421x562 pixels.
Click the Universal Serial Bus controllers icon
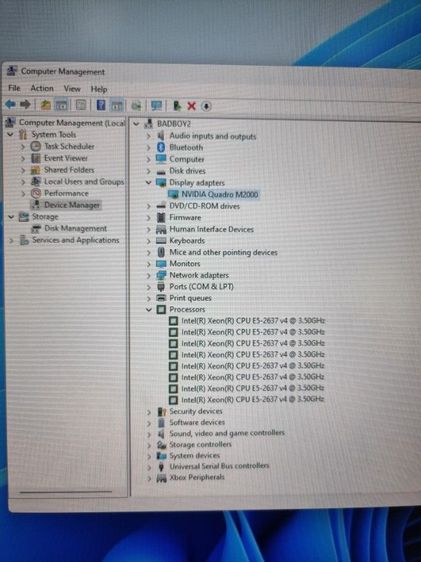[161, 466]
